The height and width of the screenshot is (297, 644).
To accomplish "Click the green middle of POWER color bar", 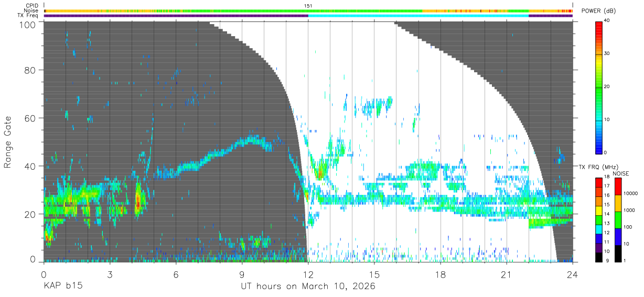I will click(599, 86).
